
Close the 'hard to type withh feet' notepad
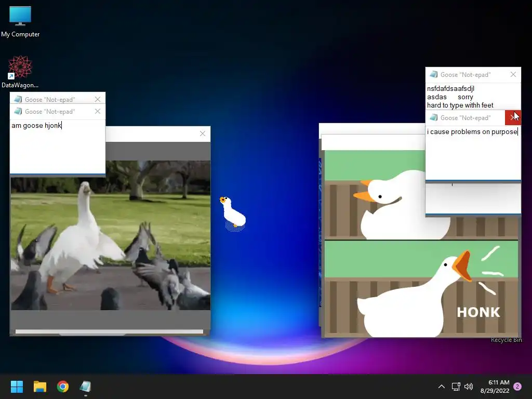pyautogui.click(x=513, y=74)
